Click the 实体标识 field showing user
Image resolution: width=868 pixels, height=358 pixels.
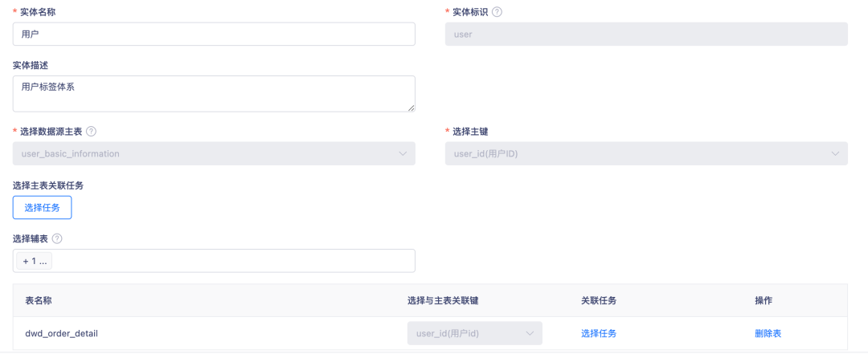pos(645,35)
